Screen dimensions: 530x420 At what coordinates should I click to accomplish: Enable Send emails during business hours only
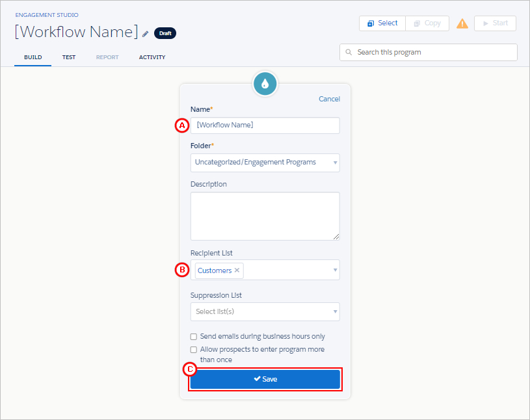[x=194, y=337]
